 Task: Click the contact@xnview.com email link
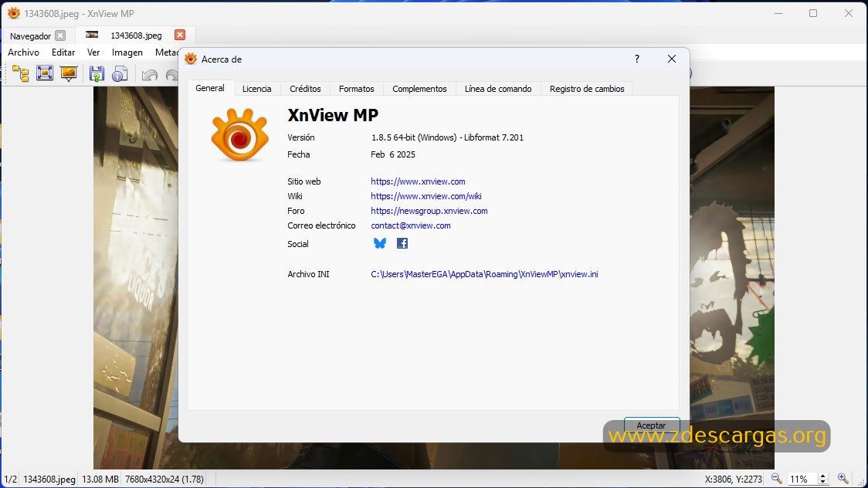click(411, 225)
